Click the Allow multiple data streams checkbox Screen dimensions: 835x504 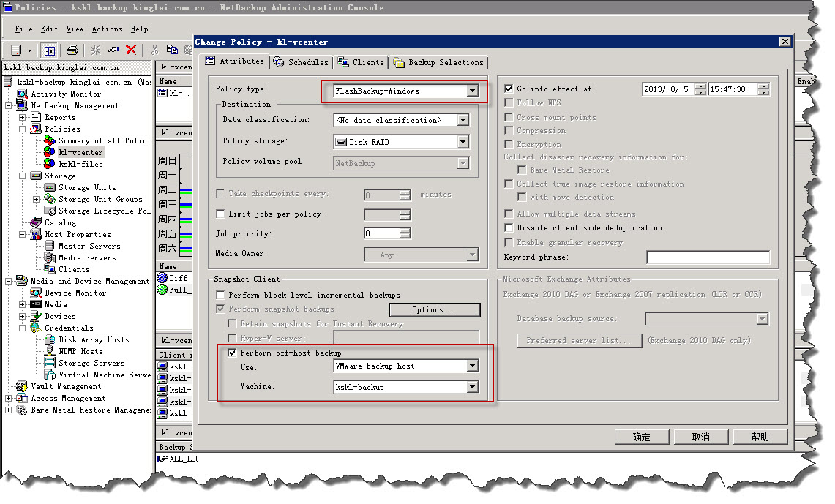tap(509, 214)
